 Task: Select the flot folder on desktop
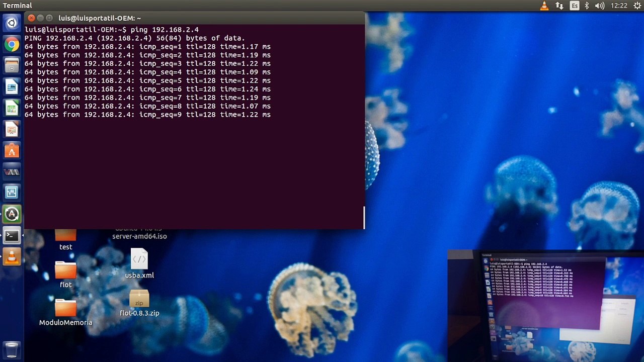coord(65,275)
